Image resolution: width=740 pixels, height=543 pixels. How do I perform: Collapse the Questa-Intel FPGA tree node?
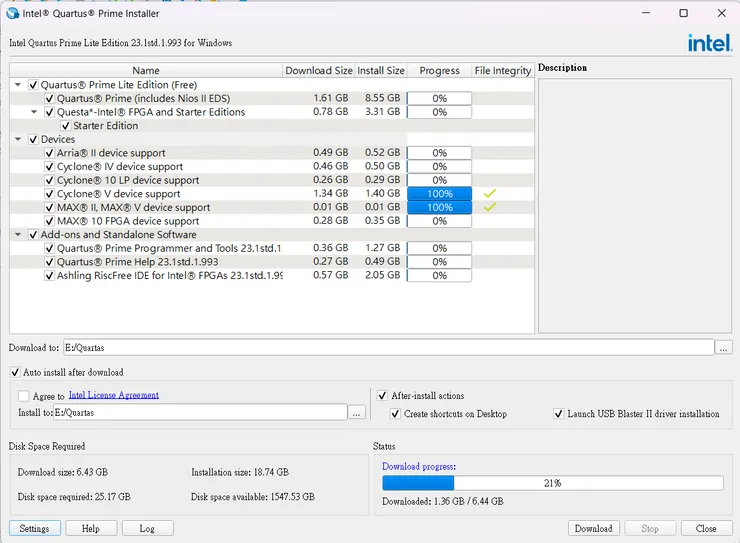(34, 112)
